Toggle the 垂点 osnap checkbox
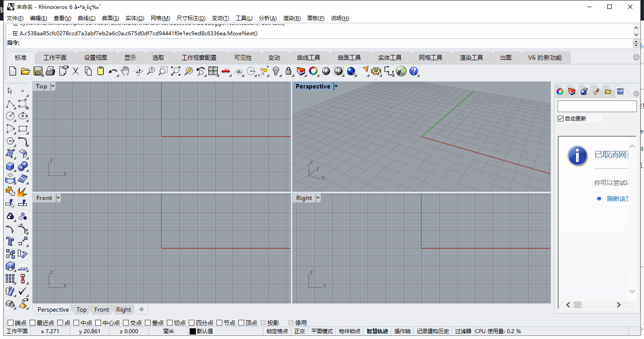 [x=148, y=322]
